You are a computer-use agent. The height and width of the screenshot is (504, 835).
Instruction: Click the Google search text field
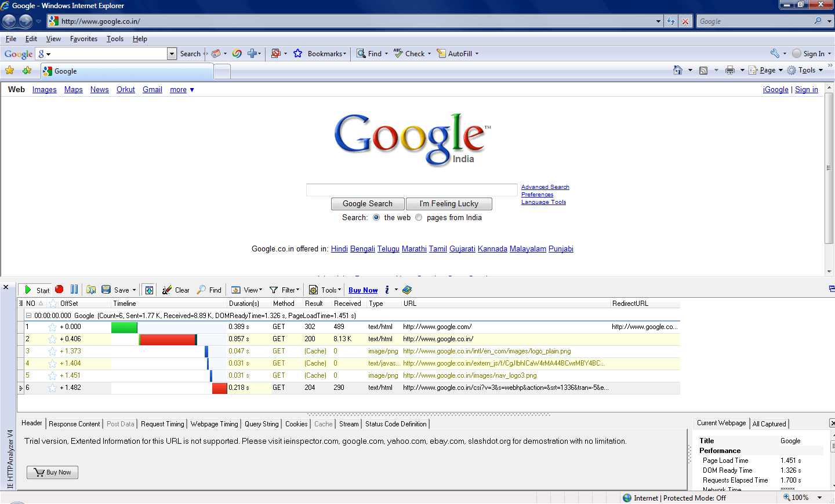point(412,190)
